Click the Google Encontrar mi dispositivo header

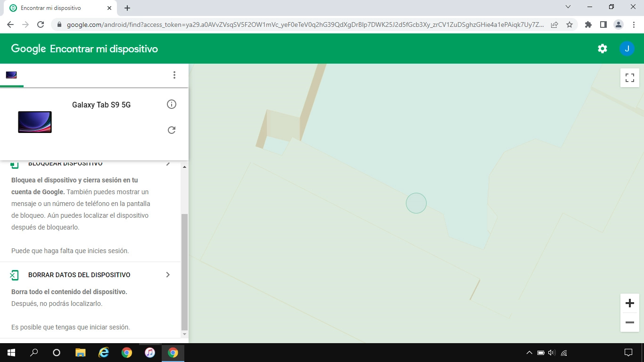[x=84, y=48]
